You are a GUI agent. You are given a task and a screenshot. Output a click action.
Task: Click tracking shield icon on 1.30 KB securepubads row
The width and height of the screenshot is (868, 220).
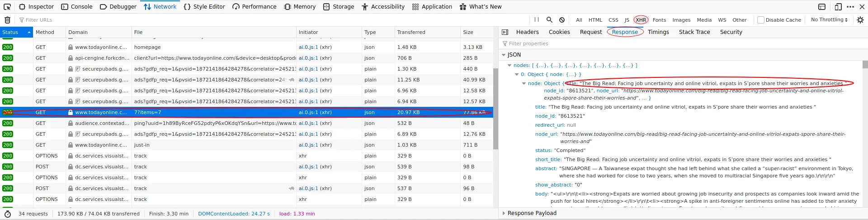[x=78, y=69]
